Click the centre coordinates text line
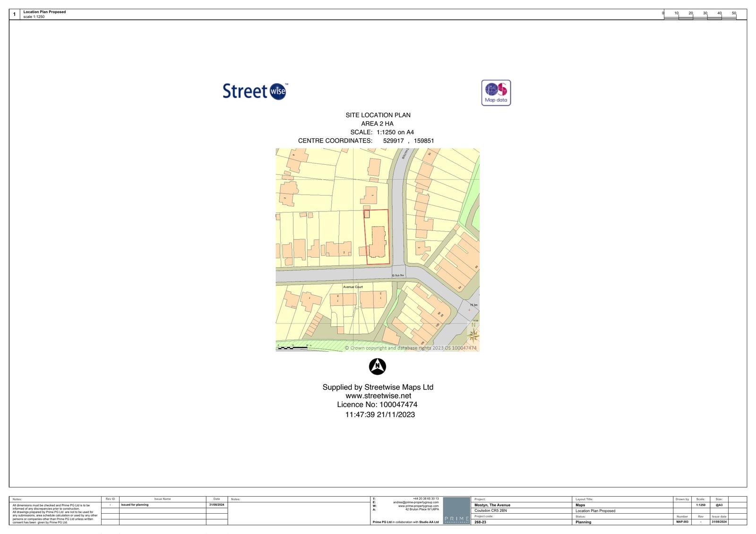This screenshot has width=756, height=534. pyautogui.click(x=366, y=141)
